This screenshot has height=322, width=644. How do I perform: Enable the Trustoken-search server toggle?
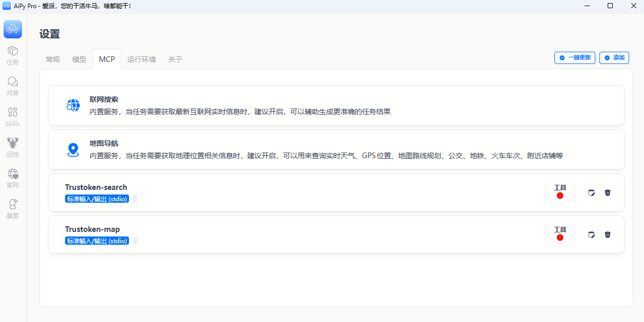coord(135,199)
